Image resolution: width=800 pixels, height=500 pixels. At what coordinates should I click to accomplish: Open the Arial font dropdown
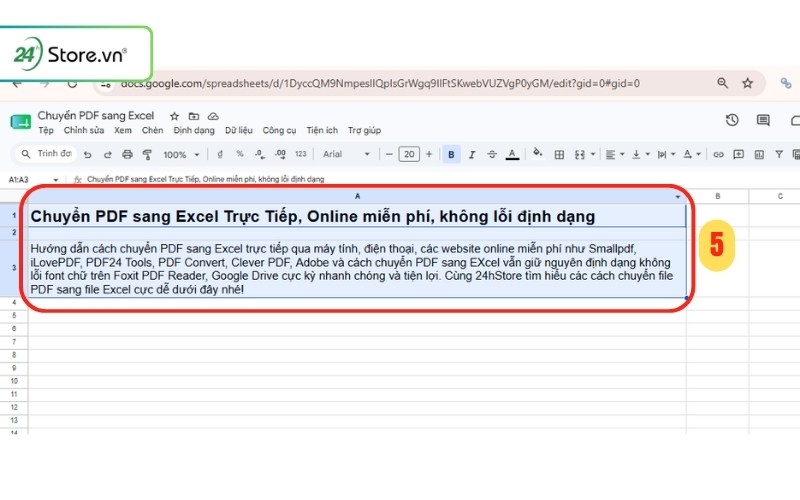point(346,154)
